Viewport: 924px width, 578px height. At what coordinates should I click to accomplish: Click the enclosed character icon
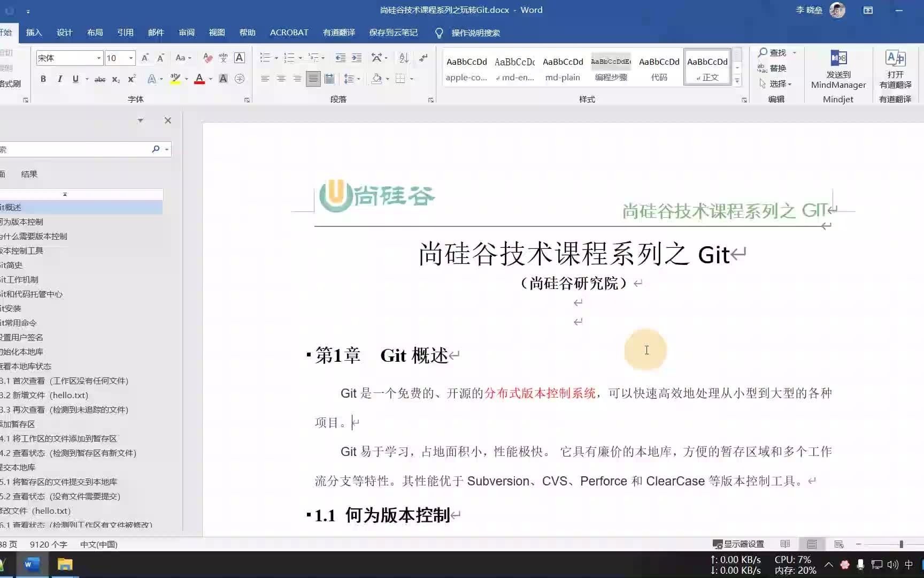[x=240, y=79]
